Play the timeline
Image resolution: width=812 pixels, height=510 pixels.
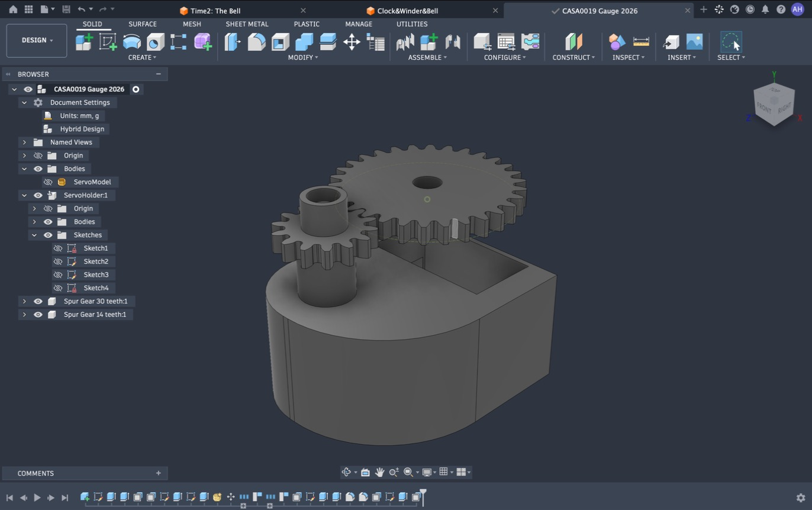pyautogui.click(x=37, y=498)
